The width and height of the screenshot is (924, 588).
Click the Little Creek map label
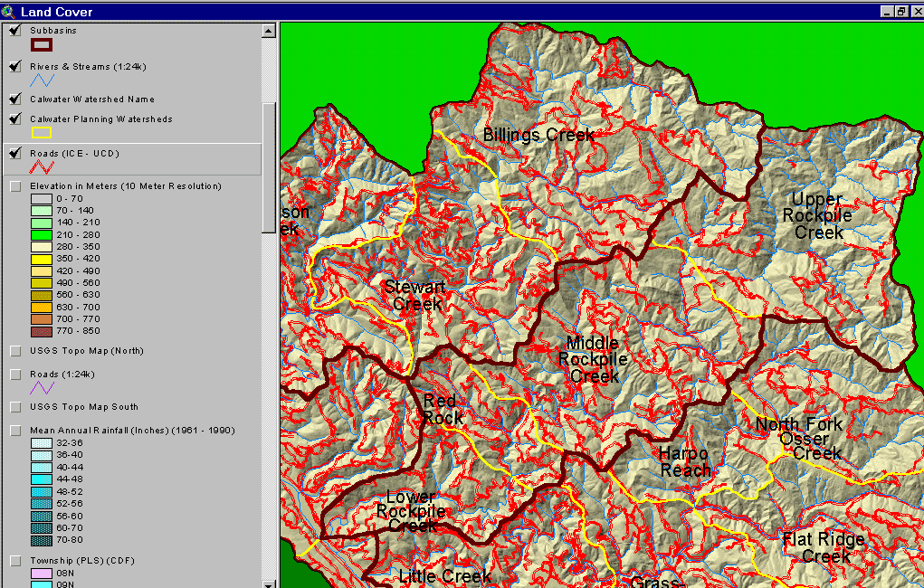445,576
